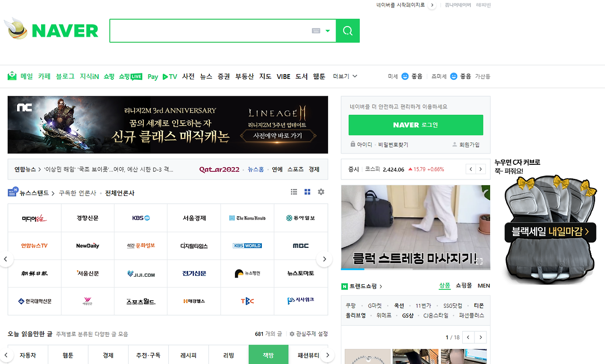Advance the press carousel with the right arrow
This screenshot has height=364, width=605.
324,259
